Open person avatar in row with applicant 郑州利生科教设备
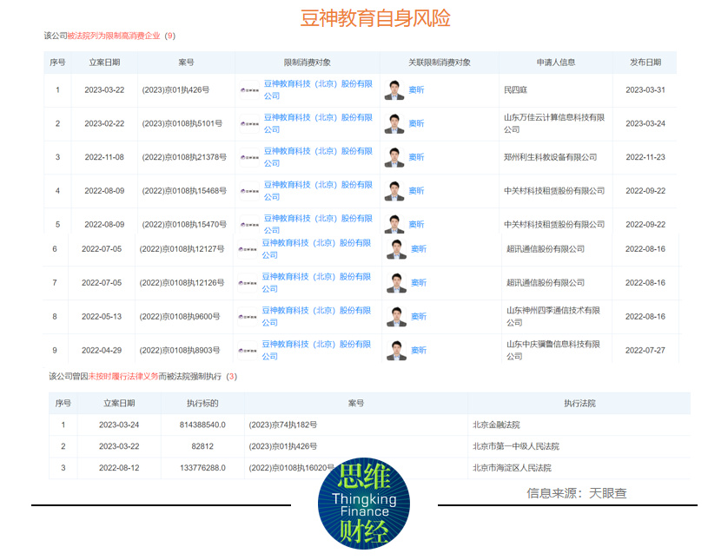Screen dimensions: 728x560 (394, 157)
